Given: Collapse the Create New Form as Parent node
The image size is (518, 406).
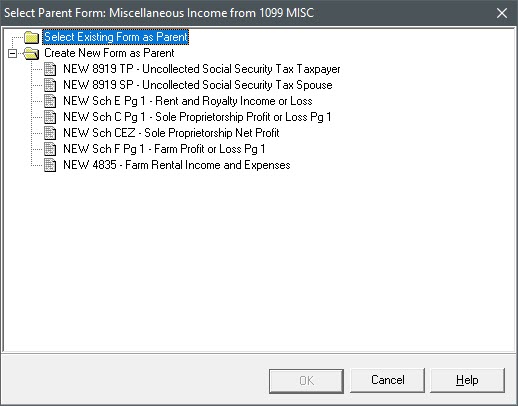Looking at the screenshot, I should pos(12,53).
